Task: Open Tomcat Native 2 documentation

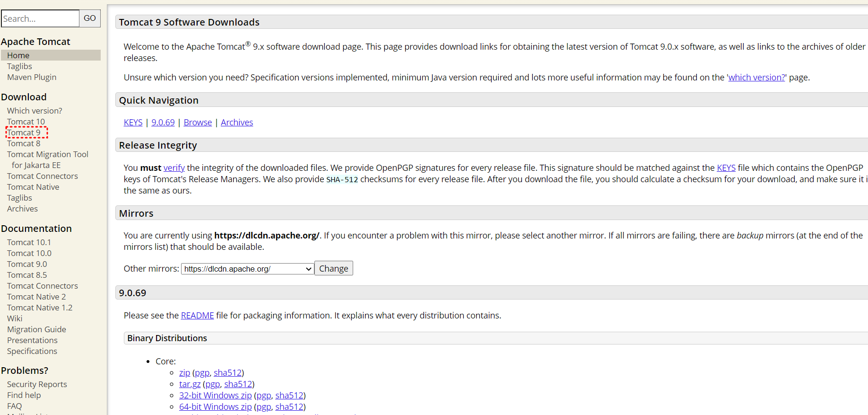Action: point(36,297)
